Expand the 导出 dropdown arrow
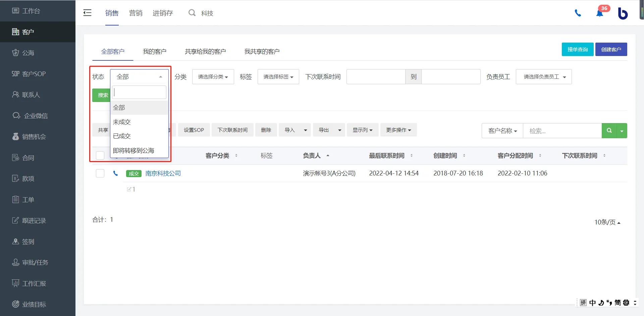 339,130
